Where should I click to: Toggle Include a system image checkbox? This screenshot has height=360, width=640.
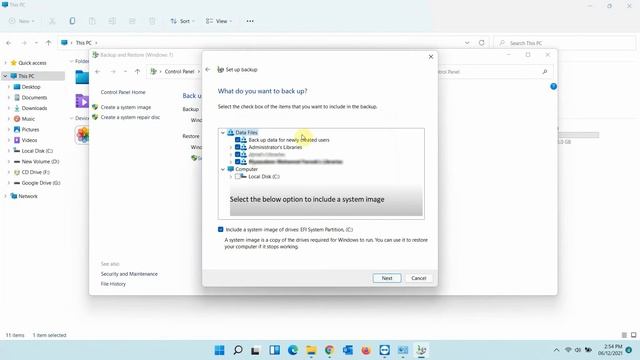pyautogui.click(x=221, y=229)
